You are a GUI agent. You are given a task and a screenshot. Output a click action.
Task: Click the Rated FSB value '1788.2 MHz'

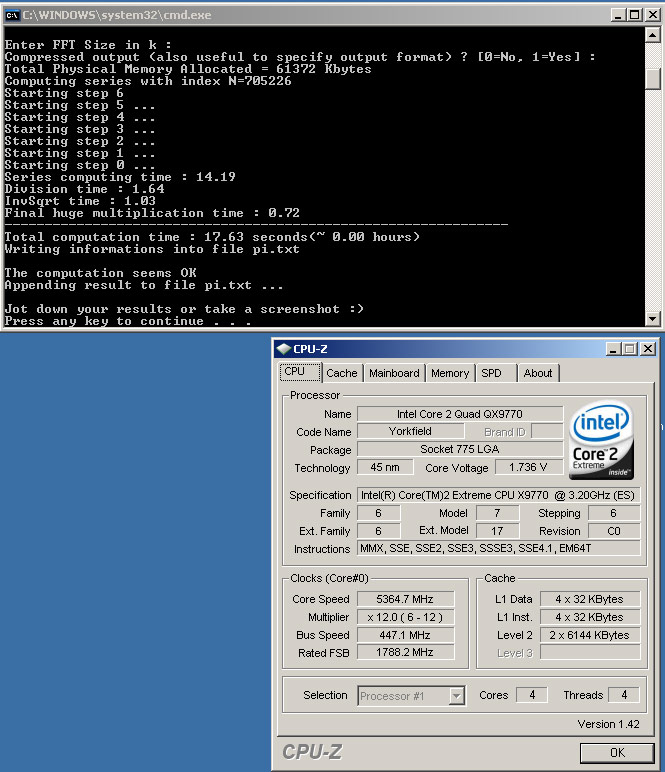tap(405, 652)
